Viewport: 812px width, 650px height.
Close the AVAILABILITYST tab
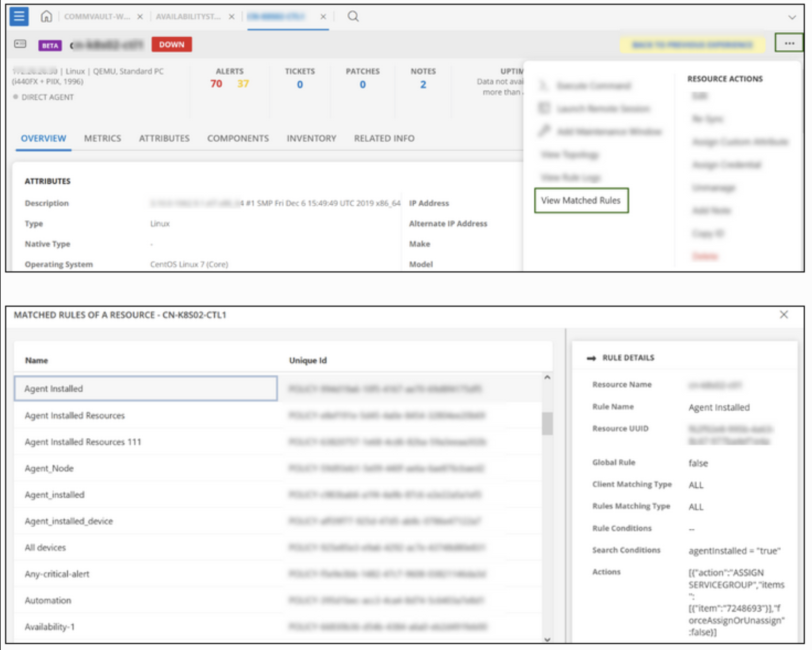tap(232, 17)
